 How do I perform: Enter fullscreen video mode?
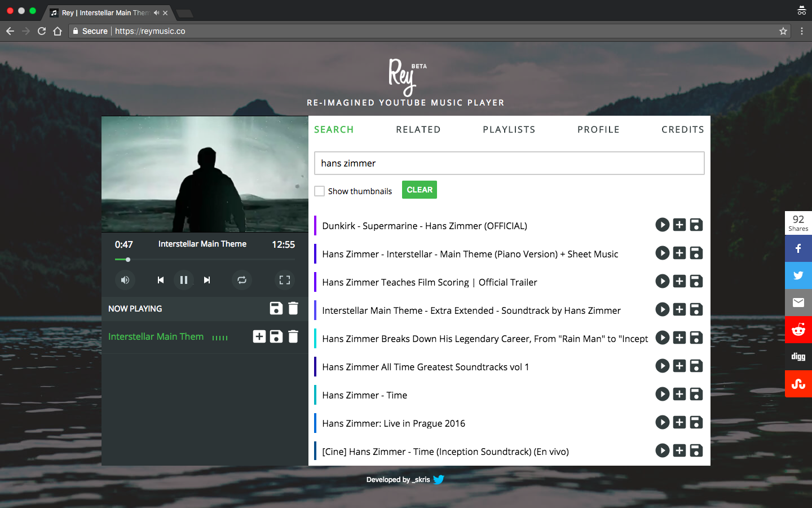pyautogui.click(x=285, y=280)
